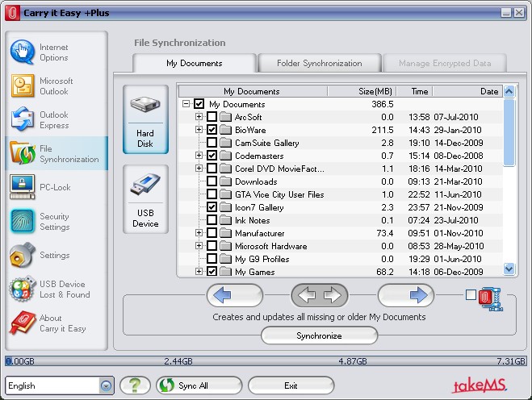Uncheck the BioWare folder checkbox
The height and width of the screenshot is (400, 532).
click(x=212, y=130)
